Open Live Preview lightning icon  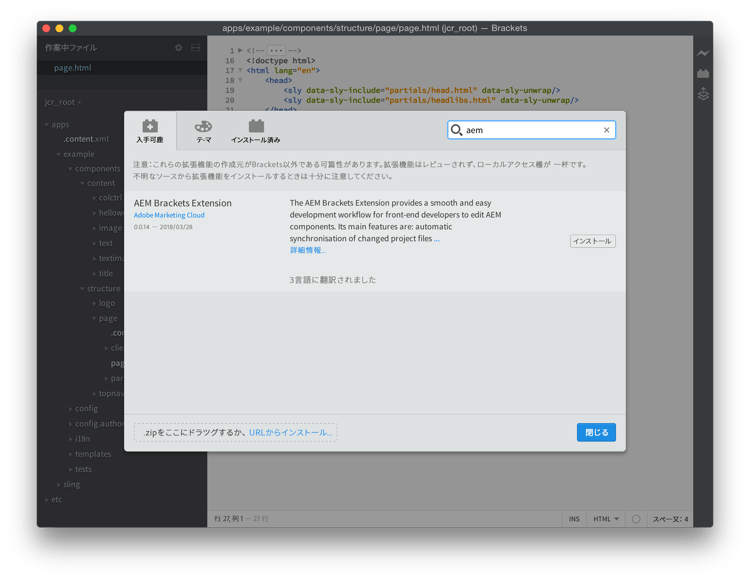[x=703, y=53]
